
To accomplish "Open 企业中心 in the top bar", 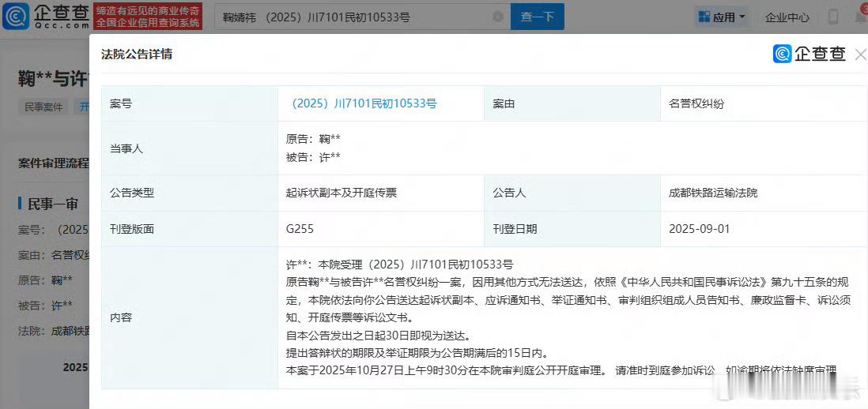I will pos(787,17).
